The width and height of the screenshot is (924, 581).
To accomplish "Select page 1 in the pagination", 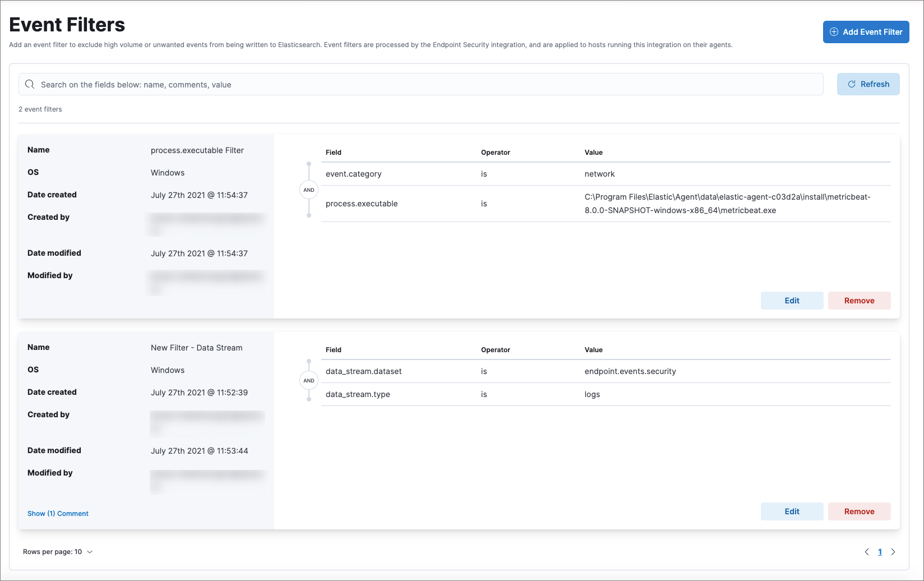I will [880, 552].
